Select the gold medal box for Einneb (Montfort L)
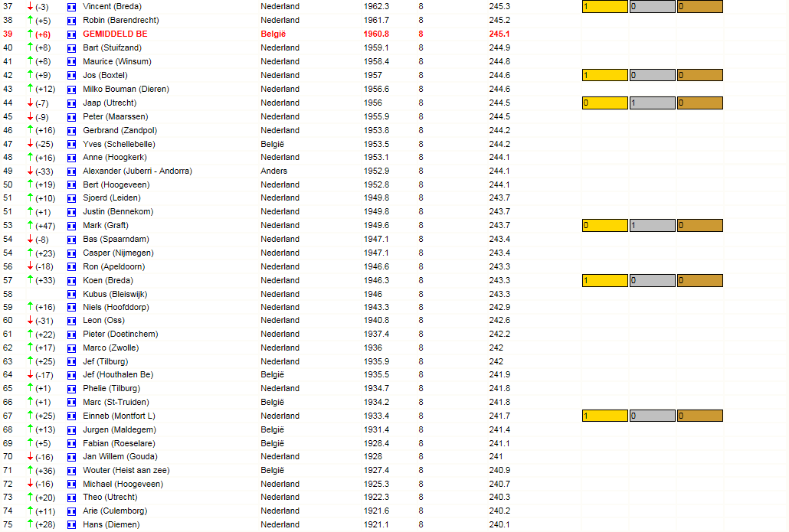789x532 pixels. point(605,416)
